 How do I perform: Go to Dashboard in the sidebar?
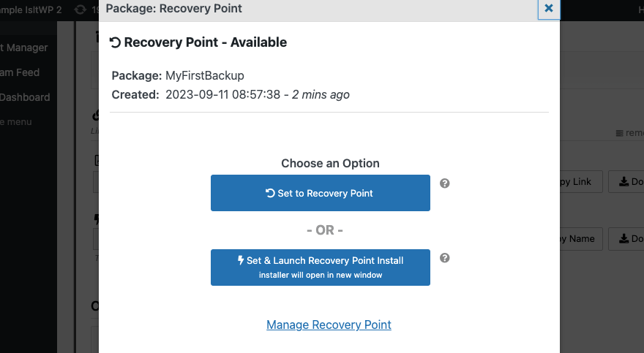click(x=25, y=97)
